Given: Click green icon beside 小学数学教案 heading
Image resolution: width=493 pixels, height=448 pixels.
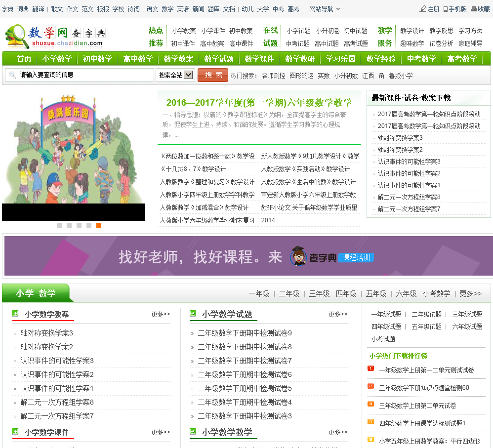Looking at the screenshot, I should [15, 314].
